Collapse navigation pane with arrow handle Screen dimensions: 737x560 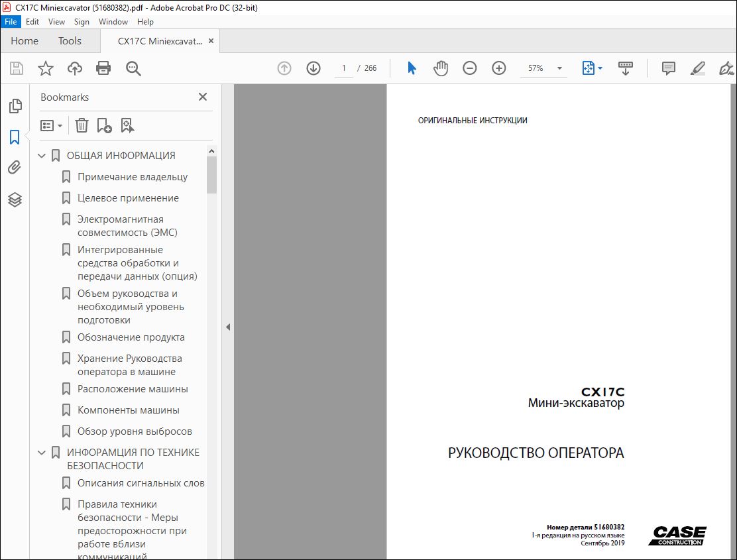[x=228, y=327]
